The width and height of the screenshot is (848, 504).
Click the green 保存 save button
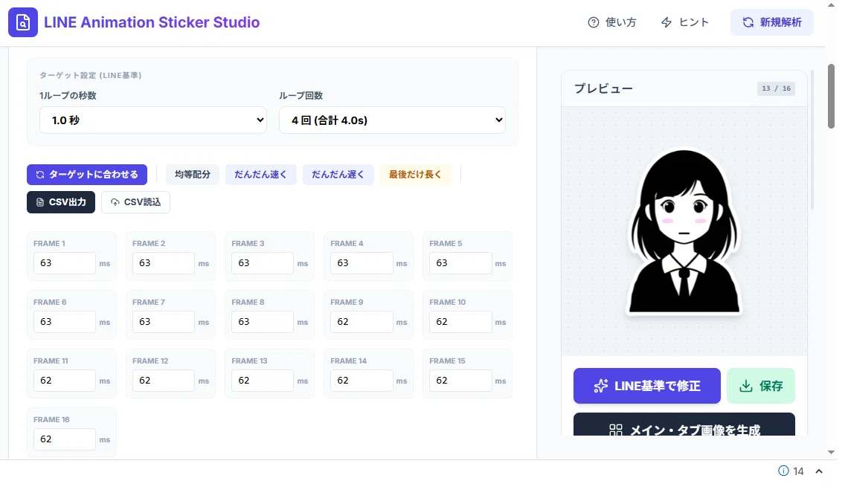[x=761, y=386]
